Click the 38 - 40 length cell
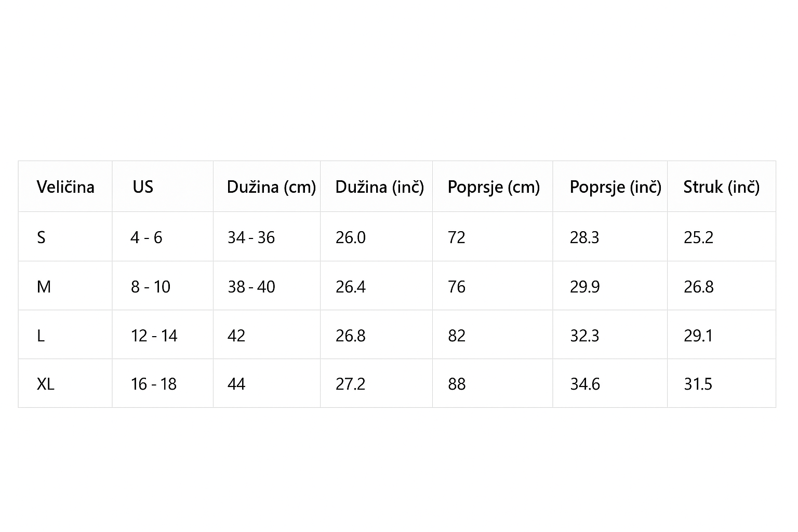This screenshot has height=532, width=798. [x=251, y=287]
